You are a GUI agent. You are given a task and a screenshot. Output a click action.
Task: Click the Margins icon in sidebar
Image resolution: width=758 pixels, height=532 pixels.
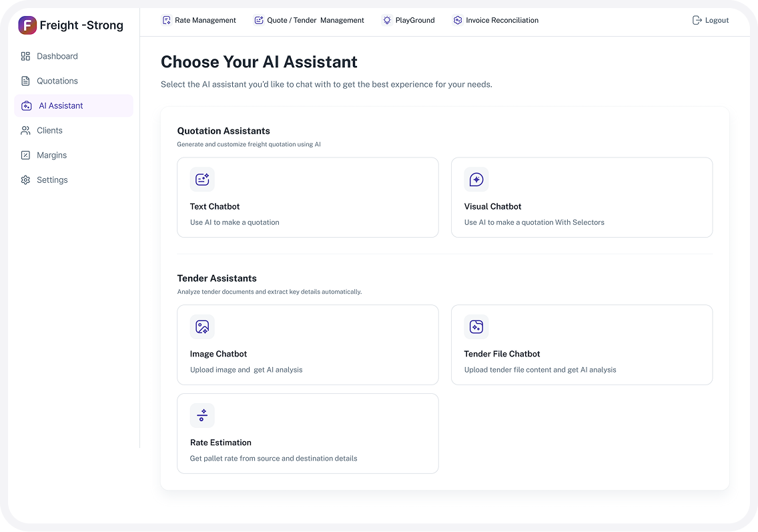click(25, 156)
